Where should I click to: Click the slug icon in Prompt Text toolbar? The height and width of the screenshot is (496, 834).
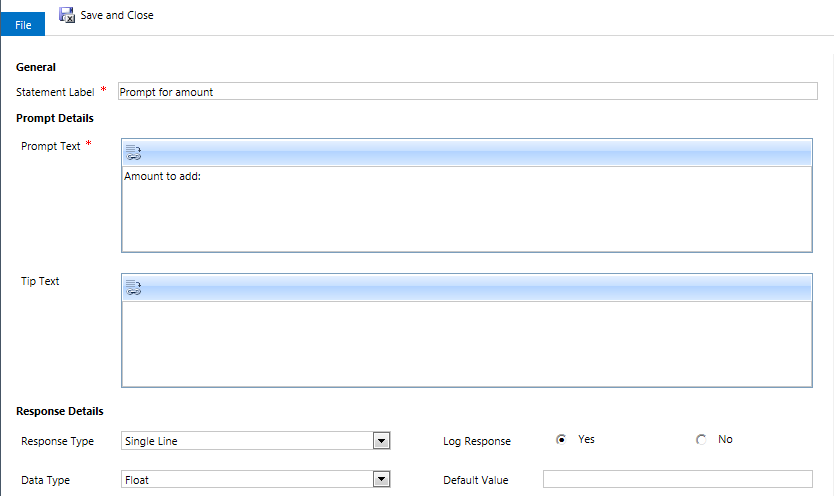[x=133, y=153]
